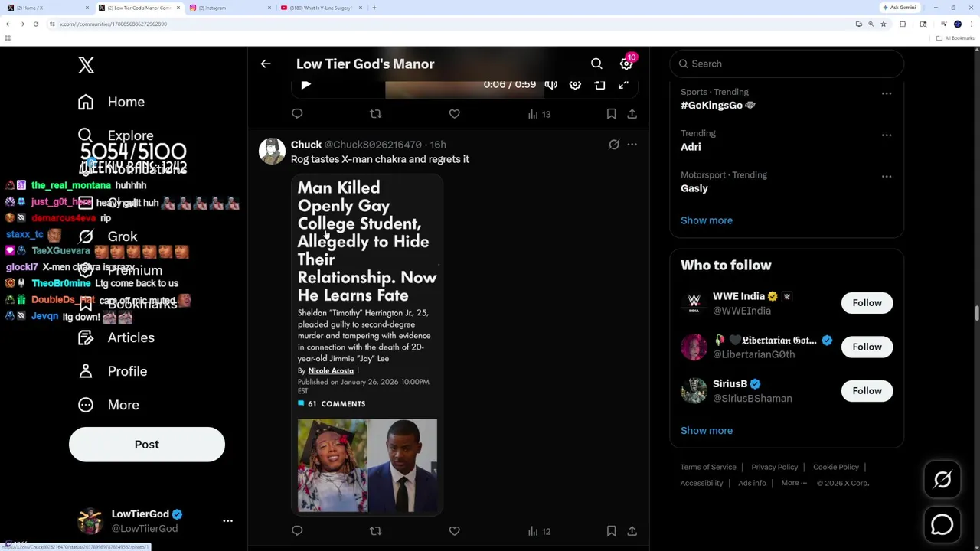Show more accounts to follow
The height and width of the screenshot is (551, 980).
[x=707, y=431]
